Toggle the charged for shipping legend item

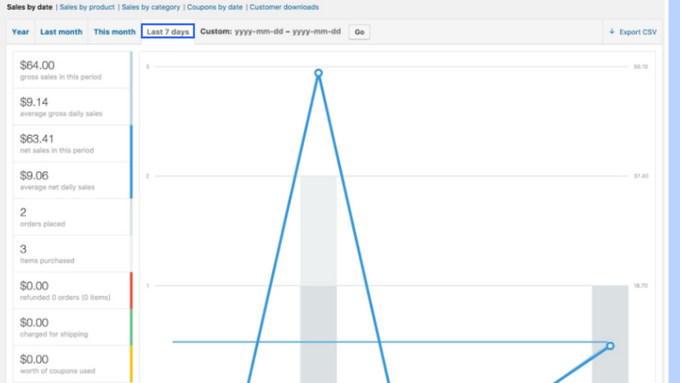72,327
